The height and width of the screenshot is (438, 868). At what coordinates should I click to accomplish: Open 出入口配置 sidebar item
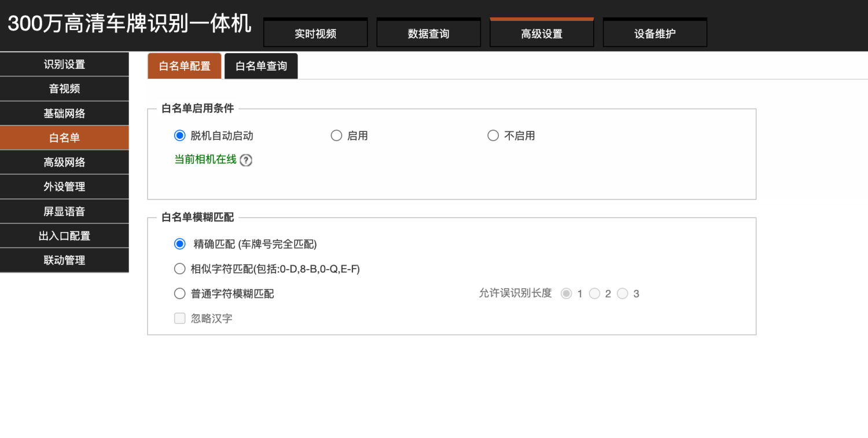(x=64, y=235)
